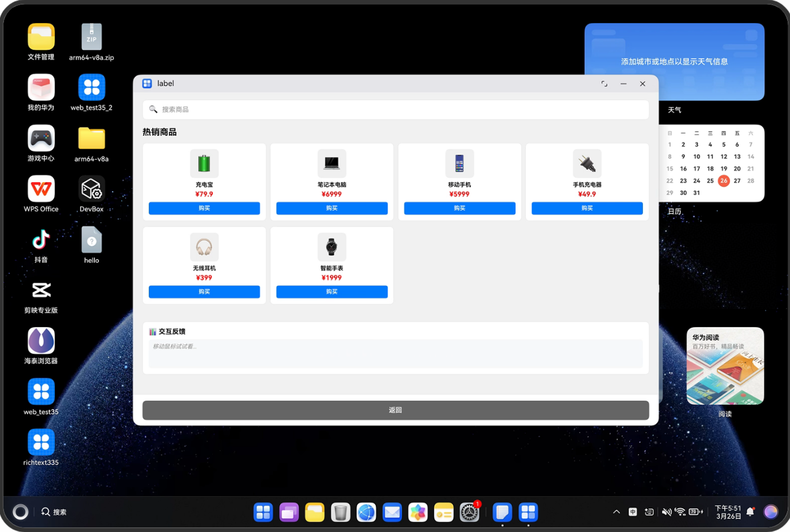Click the 无线耳机 headphones product image

pyautogui.click(x=204, y=247)
